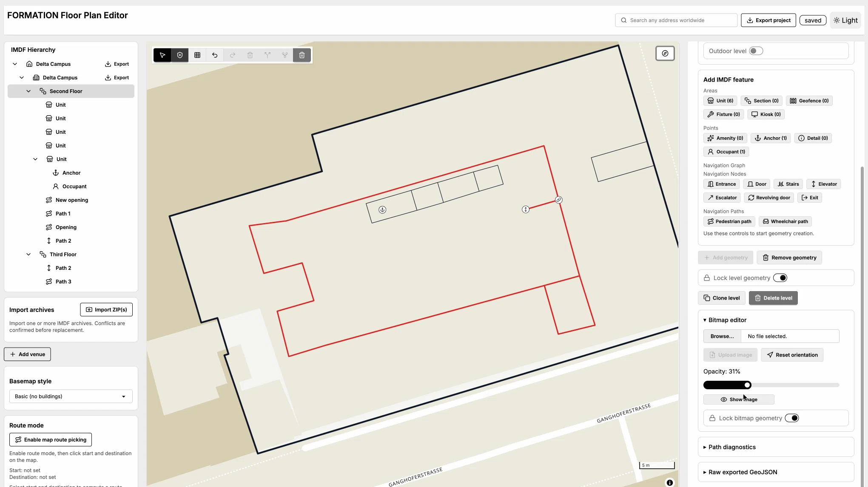Select the Anchor item in hierarchy
The height and width of the screenshot is (487, 868).
coord(71,173)
